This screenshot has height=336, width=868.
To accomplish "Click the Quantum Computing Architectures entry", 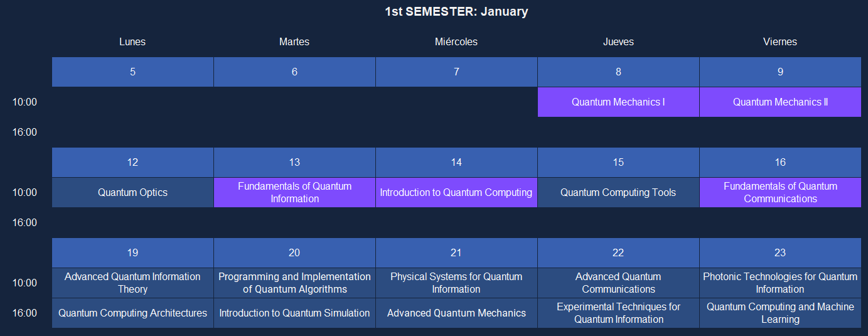I will coord(132,313).
